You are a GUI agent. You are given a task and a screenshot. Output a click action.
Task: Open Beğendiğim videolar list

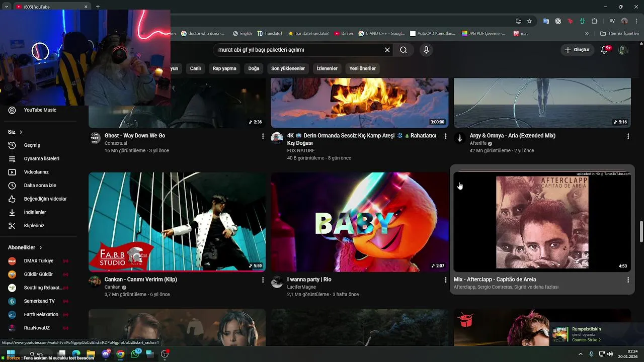pos(40,199)
